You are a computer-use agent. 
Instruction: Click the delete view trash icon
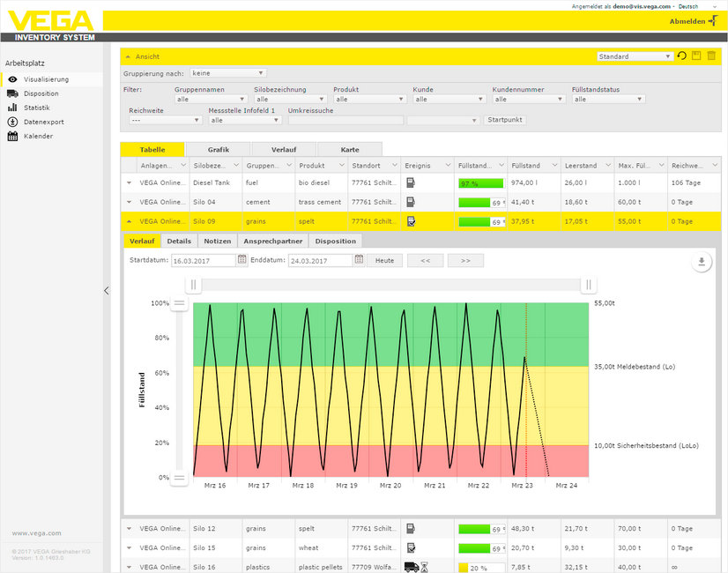tap(711, 56)
